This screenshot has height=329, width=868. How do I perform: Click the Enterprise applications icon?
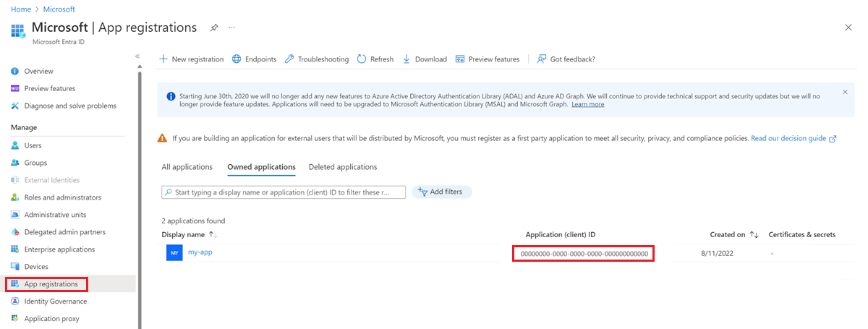click(x=14, y=249)
